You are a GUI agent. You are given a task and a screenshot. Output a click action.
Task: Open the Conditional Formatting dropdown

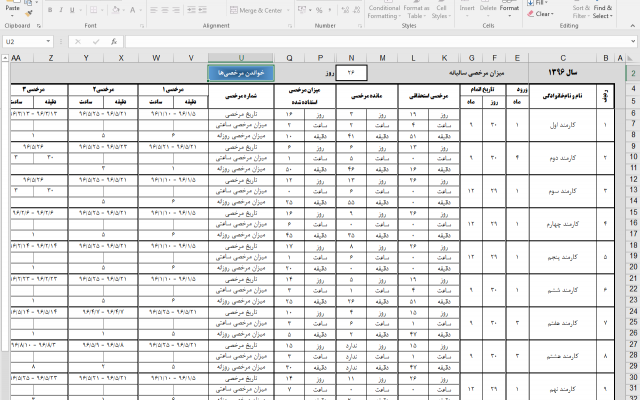click(384, 11)
